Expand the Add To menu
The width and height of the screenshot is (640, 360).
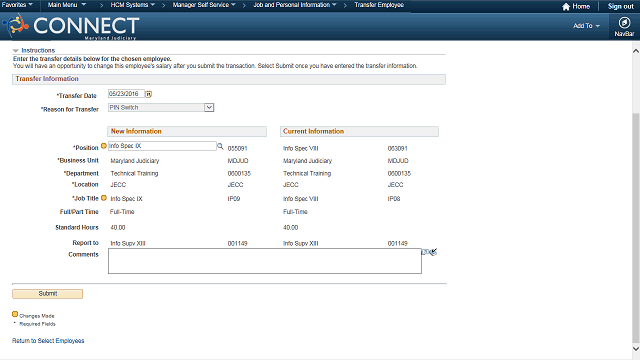(586, 26)
